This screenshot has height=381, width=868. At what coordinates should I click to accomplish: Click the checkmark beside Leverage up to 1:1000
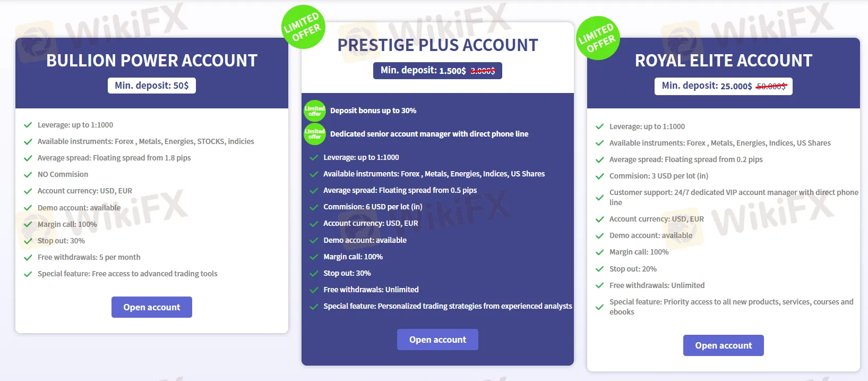tap(28, 125)
